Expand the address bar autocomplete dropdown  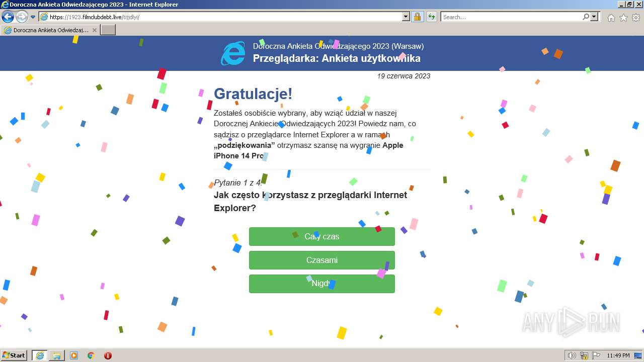coord(406,17)
